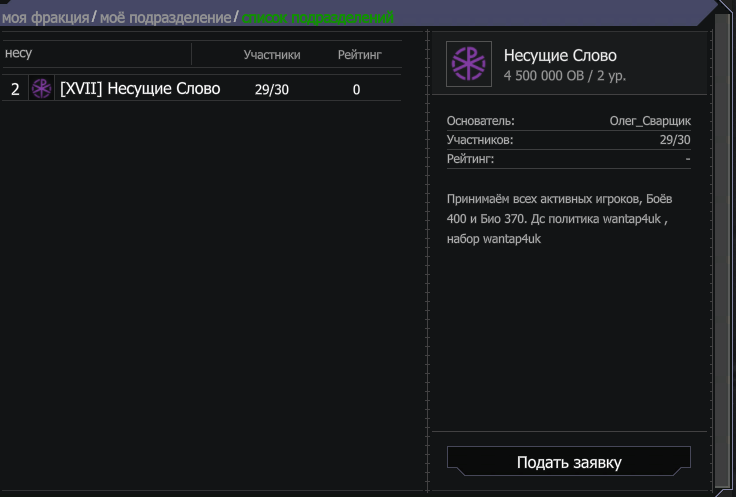Click the 'Рейтинг:' label in details
Viewport: 736px width, 497px height.
tap(470, 159)
